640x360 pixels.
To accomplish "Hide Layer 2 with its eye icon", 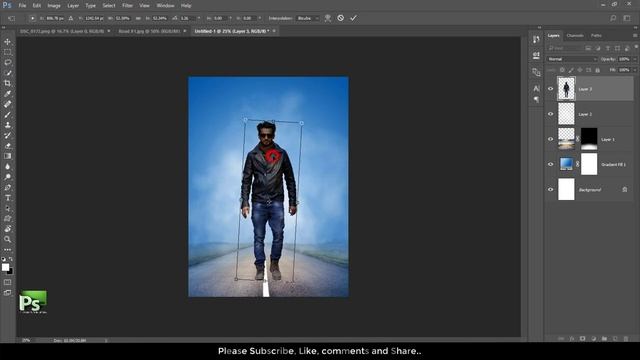I will pos(550,114).
